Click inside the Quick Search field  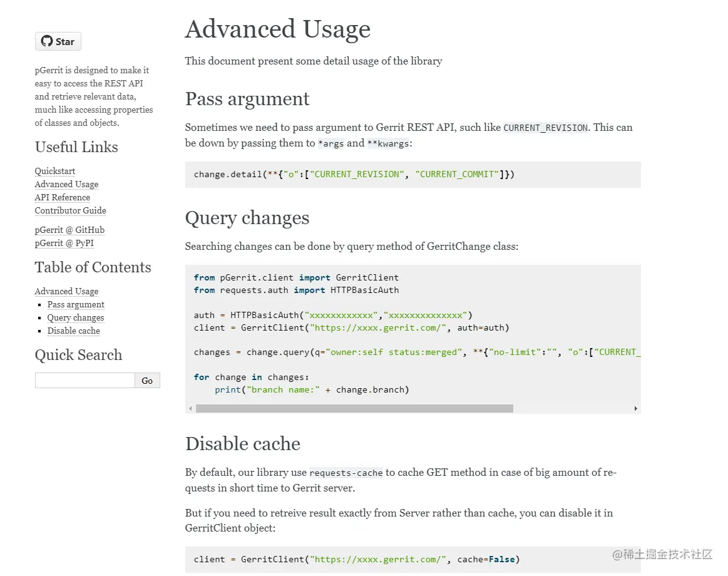coord(85,380)
